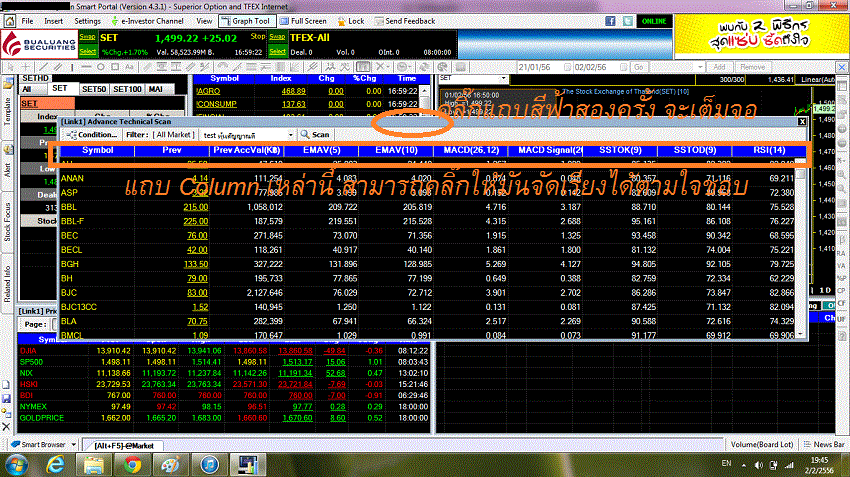Screen dimensions: 850x477
Task: Open the Twitter icon link
Action: pos(628,21)
